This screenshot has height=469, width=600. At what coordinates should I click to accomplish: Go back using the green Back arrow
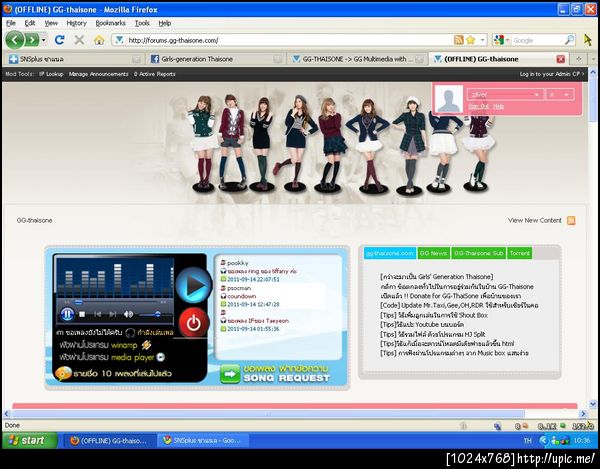pos(15,40)
